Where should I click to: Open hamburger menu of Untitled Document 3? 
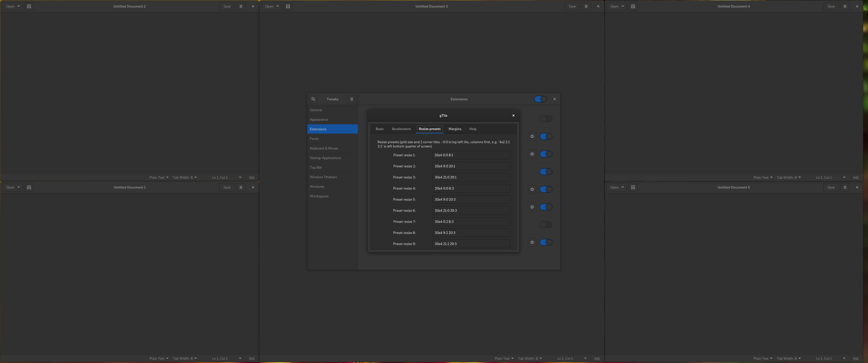coord(586,6)
